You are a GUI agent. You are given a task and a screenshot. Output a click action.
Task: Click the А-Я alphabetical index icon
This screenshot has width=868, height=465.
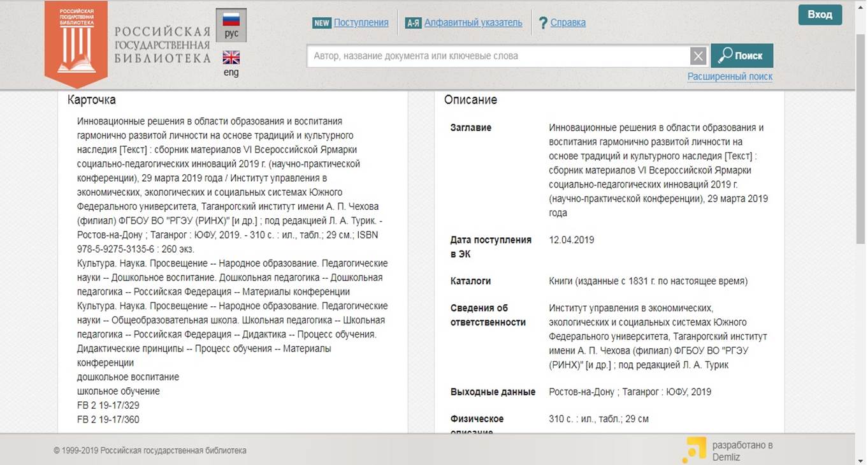[413, 23]
